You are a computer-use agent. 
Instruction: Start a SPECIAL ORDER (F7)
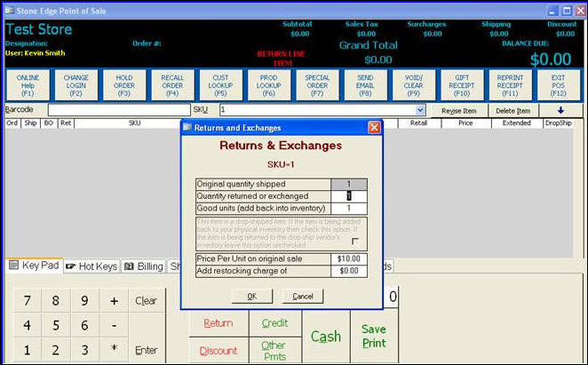[317, 85]
